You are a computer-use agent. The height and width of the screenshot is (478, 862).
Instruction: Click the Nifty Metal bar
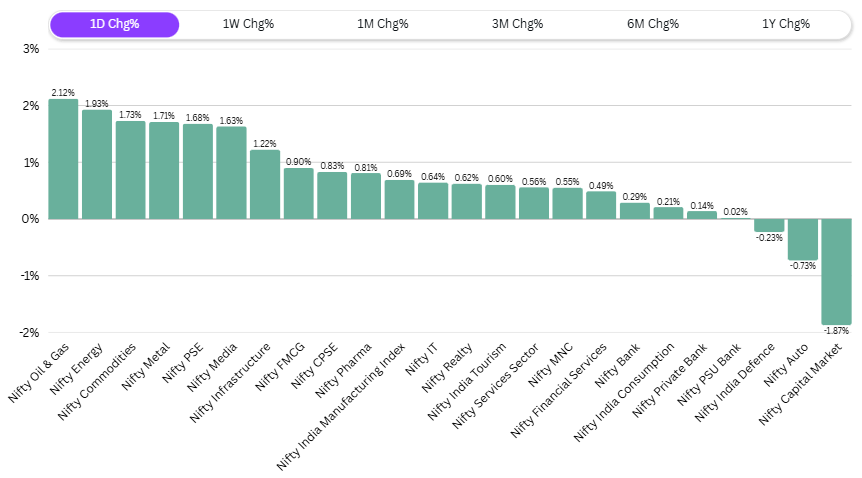(164, 171)
